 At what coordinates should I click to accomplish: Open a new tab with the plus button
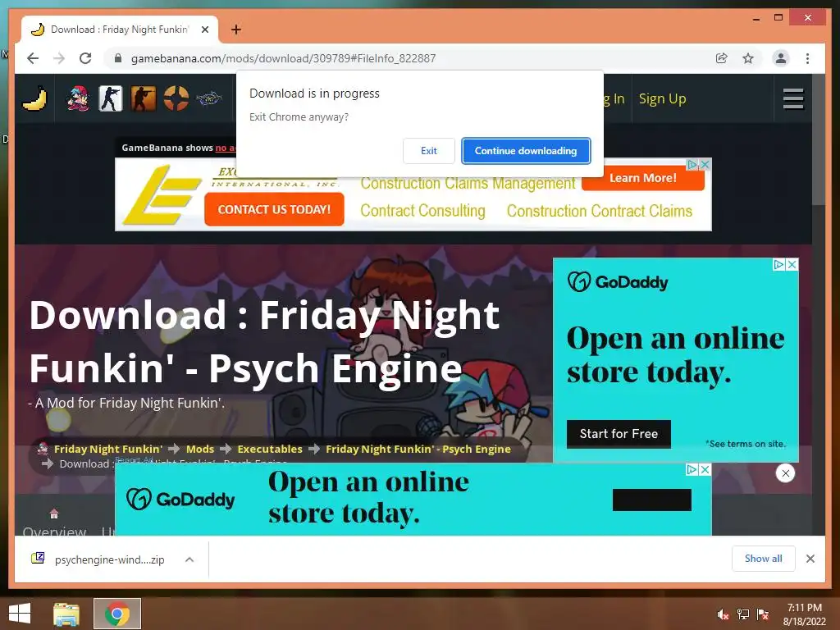point(235,30)
